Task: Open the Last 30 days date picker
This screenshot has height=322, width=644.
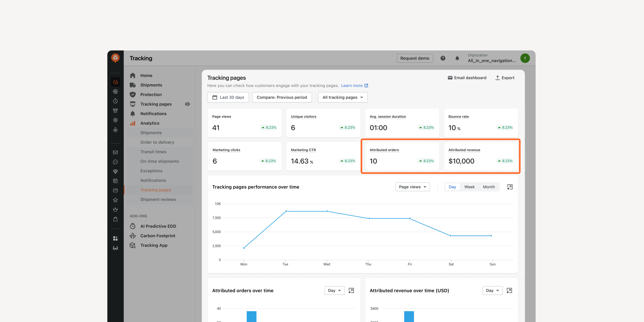Action: point(228,97)
